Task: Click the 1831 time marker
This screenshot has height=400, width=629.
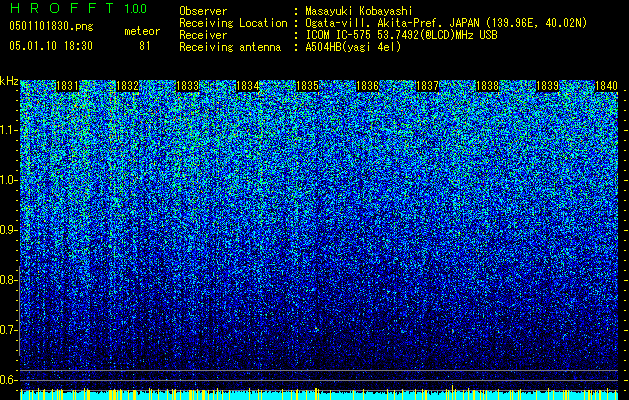Action: click(67, 86)
